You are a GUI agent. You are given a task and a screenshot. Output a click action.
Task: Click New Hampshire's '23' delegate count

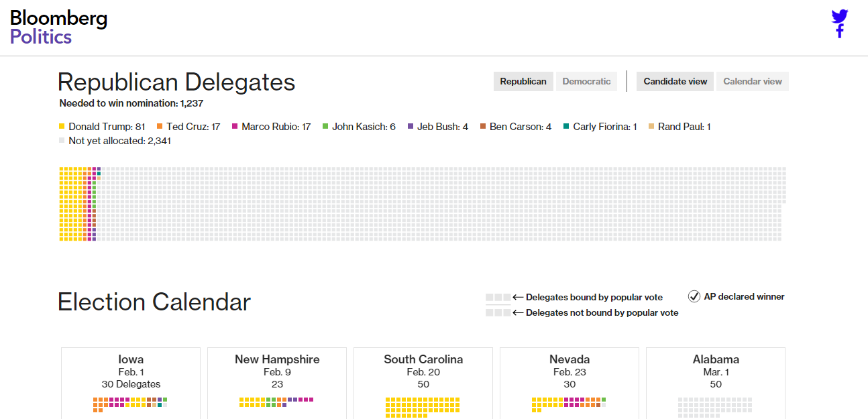(277, 384)
